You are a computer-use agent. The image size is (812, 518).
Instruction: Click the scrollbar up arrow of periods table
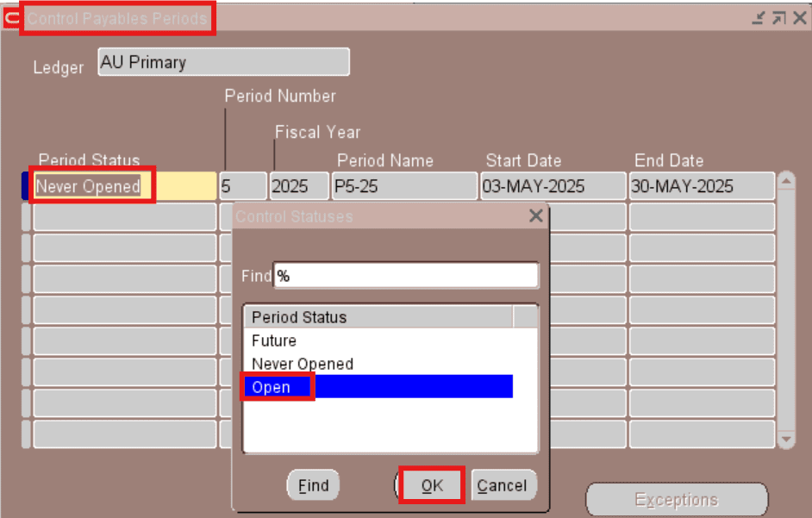click(786, 181)
